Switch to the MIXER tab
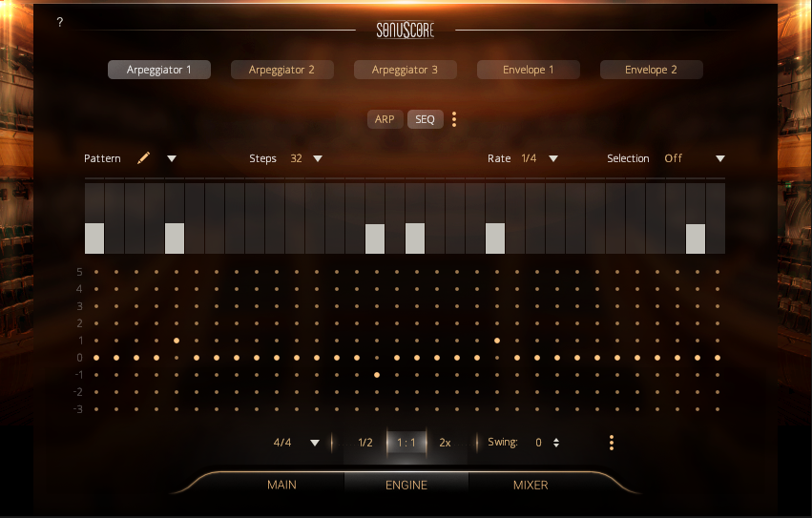812x518 pixels. 531,485
